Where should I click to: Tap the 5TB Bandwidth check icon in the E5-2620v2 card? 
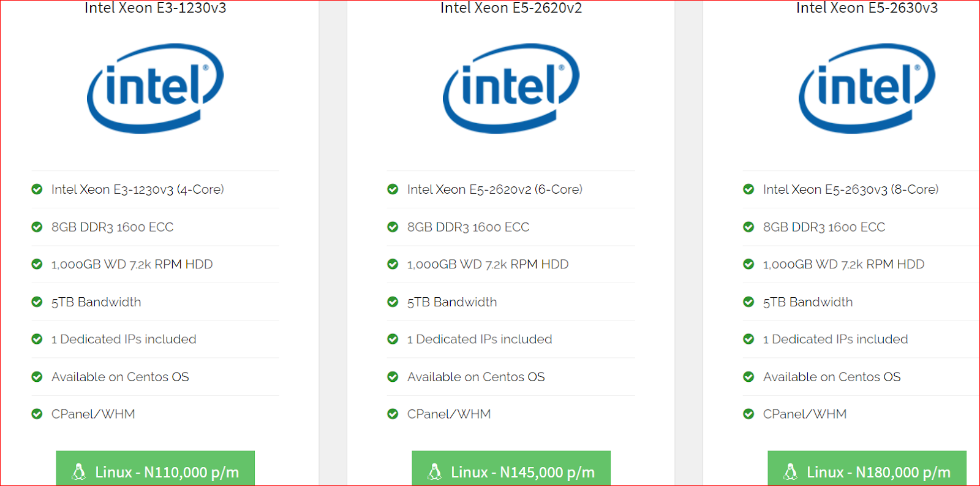[393, 302]
